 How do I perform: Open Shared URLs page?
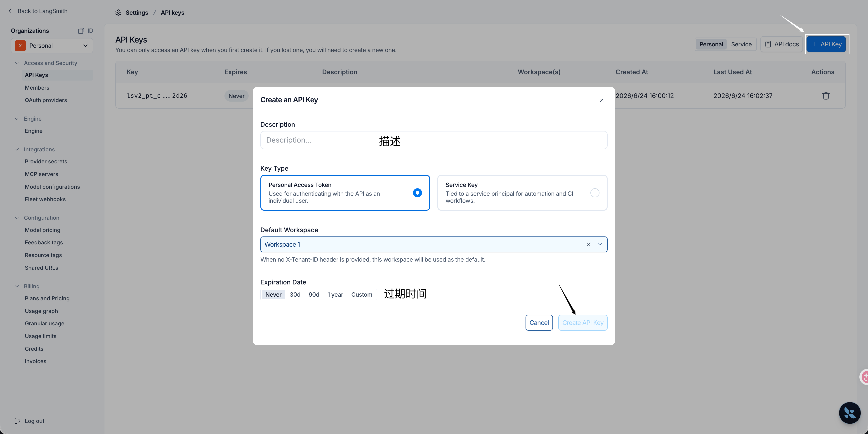point(41,268)
